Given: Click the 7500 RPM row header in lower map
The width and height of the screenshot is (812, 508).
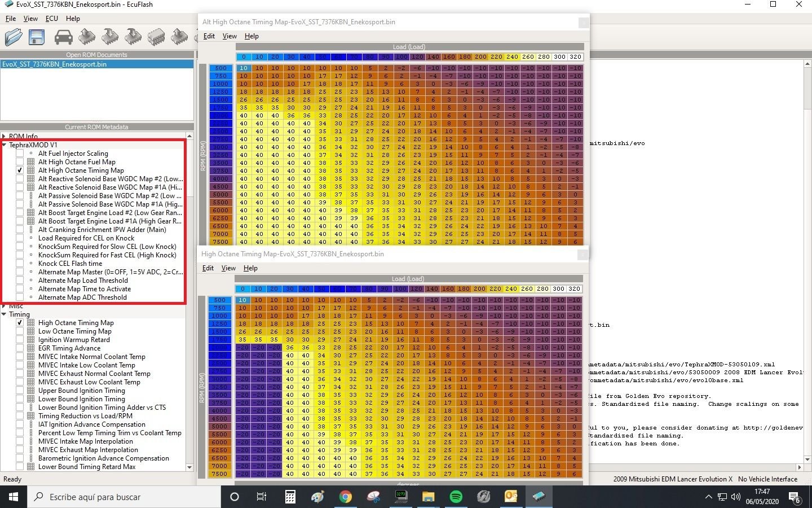Looking at the screenshot, I should click(219, 474).
